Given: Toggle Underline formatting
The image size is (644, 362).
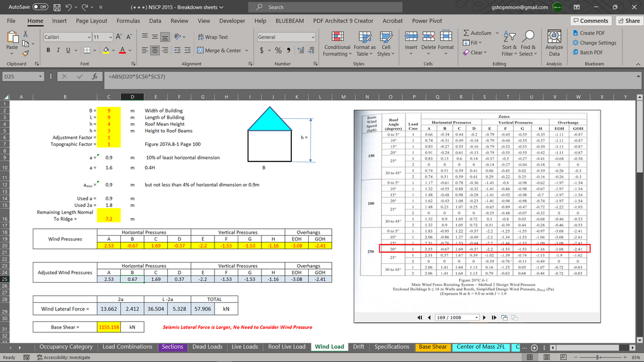Looking at the screenshot, I should coord(68,50).
